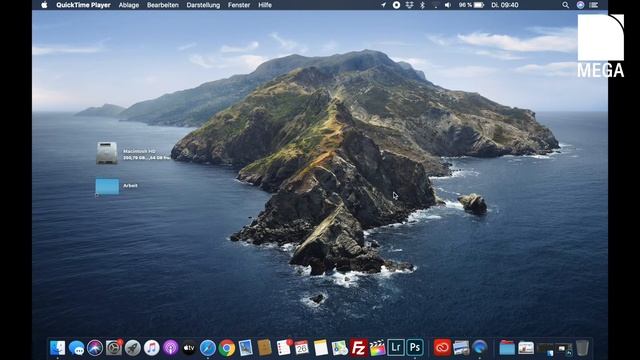
Task: Open the Apple menu
Action: (x=44, y=5)
